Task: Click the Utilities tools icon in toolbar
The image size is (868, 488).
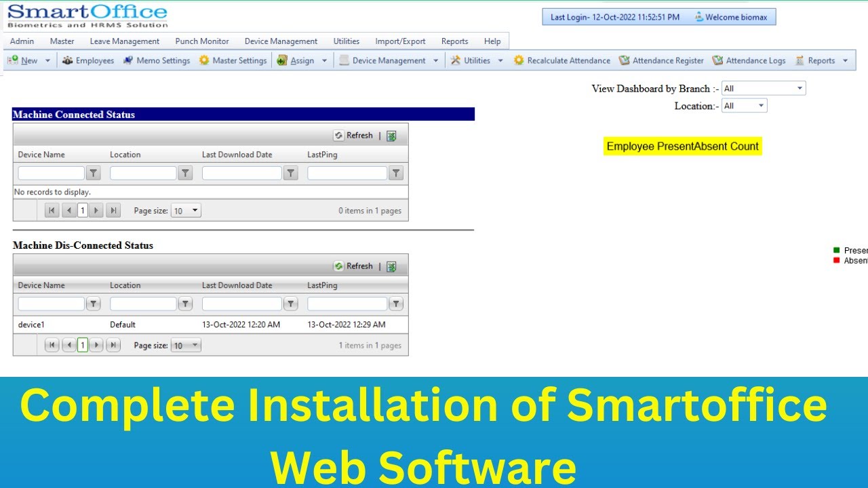Action: tap(456, 60)
